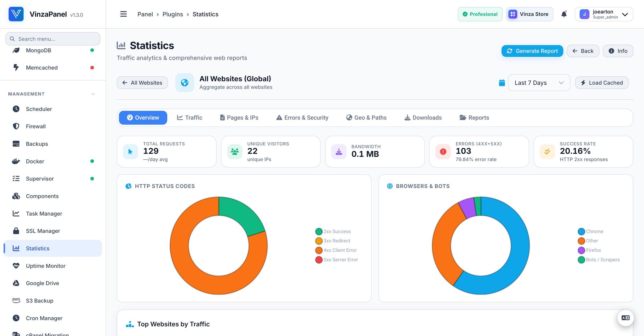Image resolution: width=644 pixels, height=336 pixels.
Task: Toggle the Firefox legend swatch
Action: pyautogui.click(x=581, y=250)
